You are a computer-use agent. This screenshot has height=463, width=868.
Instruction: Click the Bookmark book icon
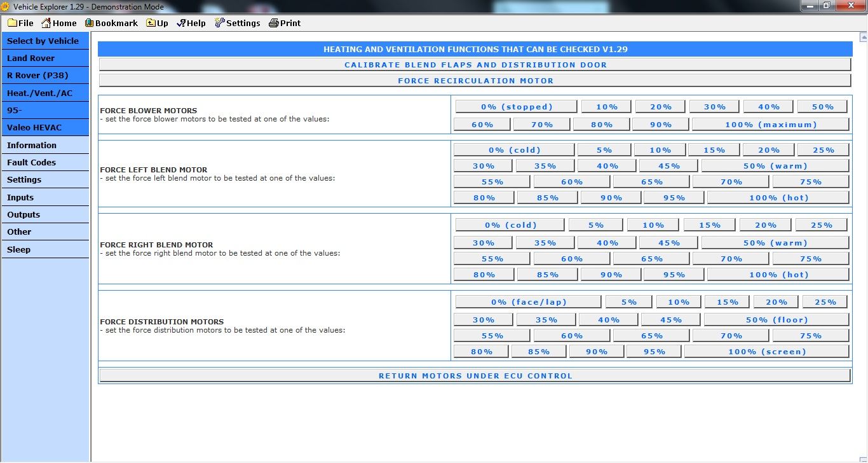(x=90, y=23)
